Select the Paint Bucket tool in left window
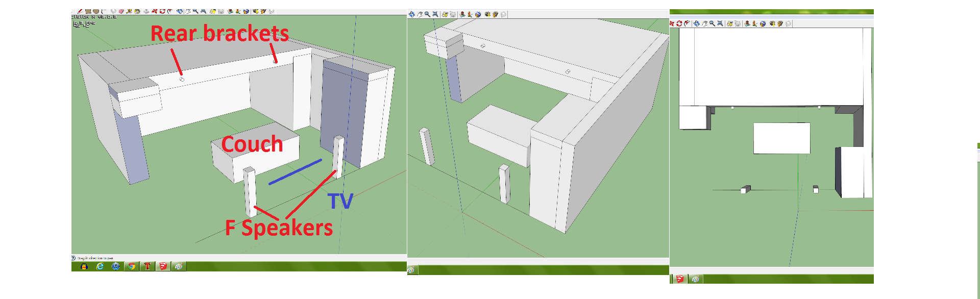Viewport: 980px width, 299px height. pos(137,11)
